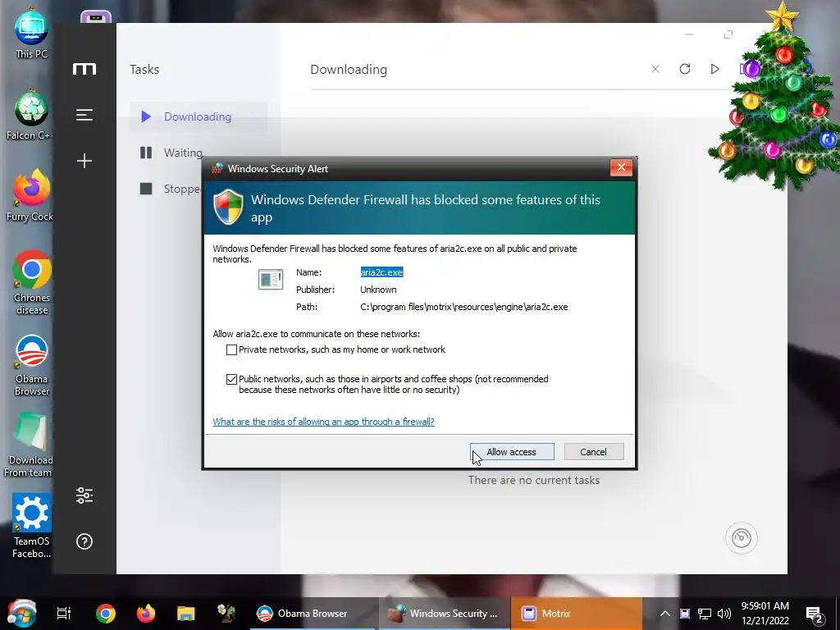Open Obama Browser desktop shortcut
This screenshot has height=630, width=840.
pyautogui.click(x=32, y=365)
